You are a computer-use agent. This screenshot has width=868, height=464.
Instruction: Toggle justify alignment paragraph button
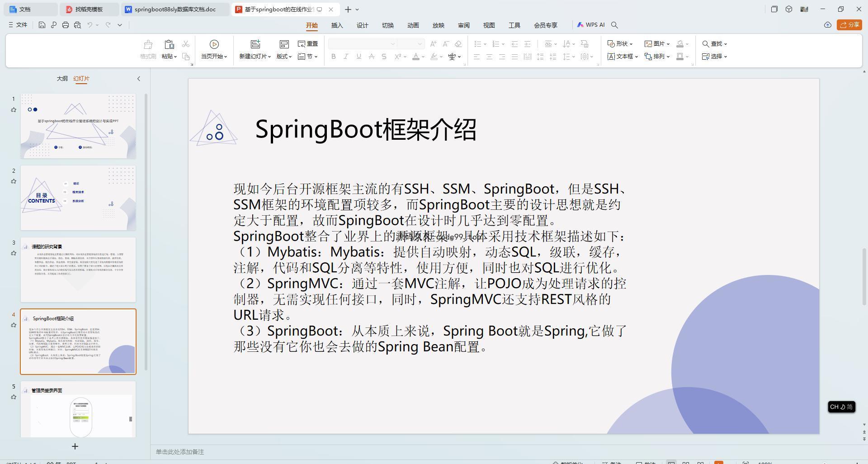click(514, 57)
